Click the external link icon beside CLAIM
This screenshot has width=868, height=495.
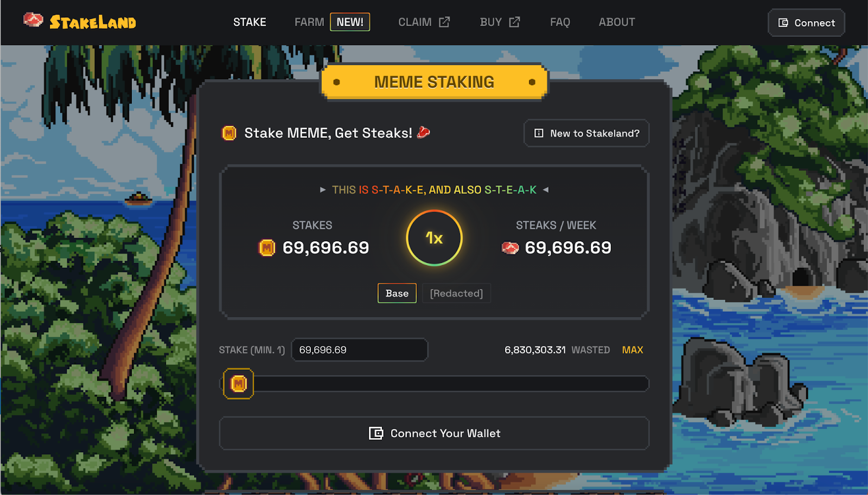[x=444, y=22]
